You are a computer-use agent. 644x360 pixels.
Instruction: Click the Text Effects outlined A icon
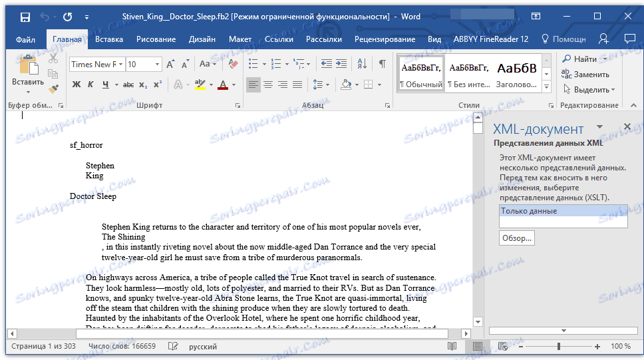click(x=178, y=85)
